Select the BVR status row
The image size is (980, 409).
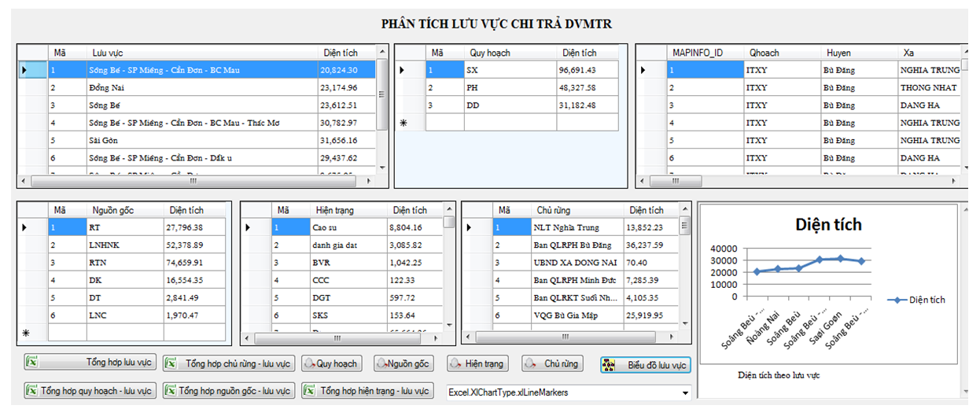click(x=343, y=263)
